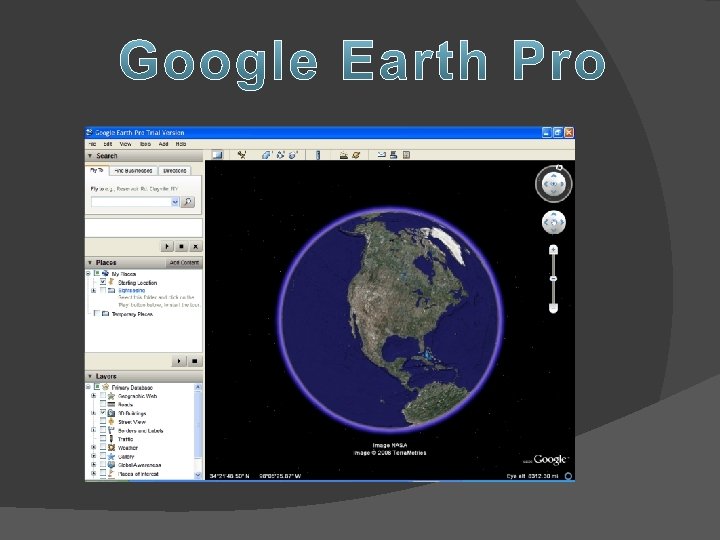Viewport: 720px width, 540px height.
Task: Open the Edit menu
Action: point(107,144)
